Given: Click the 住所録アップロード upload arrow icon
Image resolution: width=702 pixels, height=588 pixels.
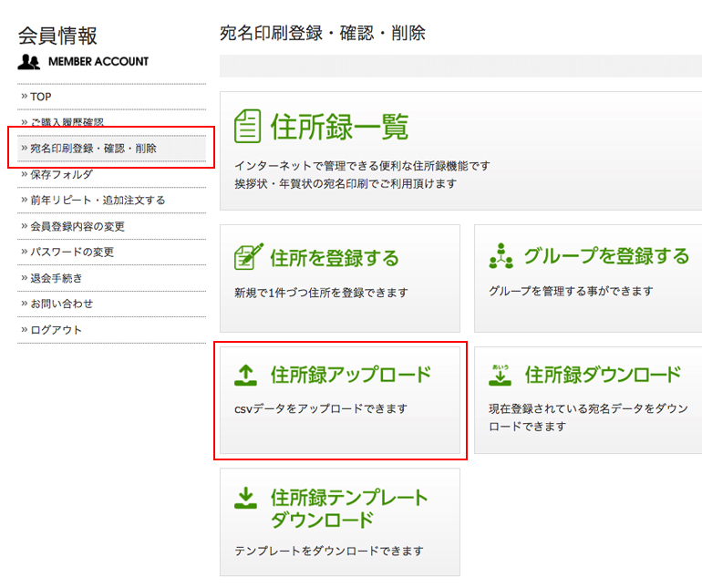Looking at the screenshot, I should [x=245, y=374].
